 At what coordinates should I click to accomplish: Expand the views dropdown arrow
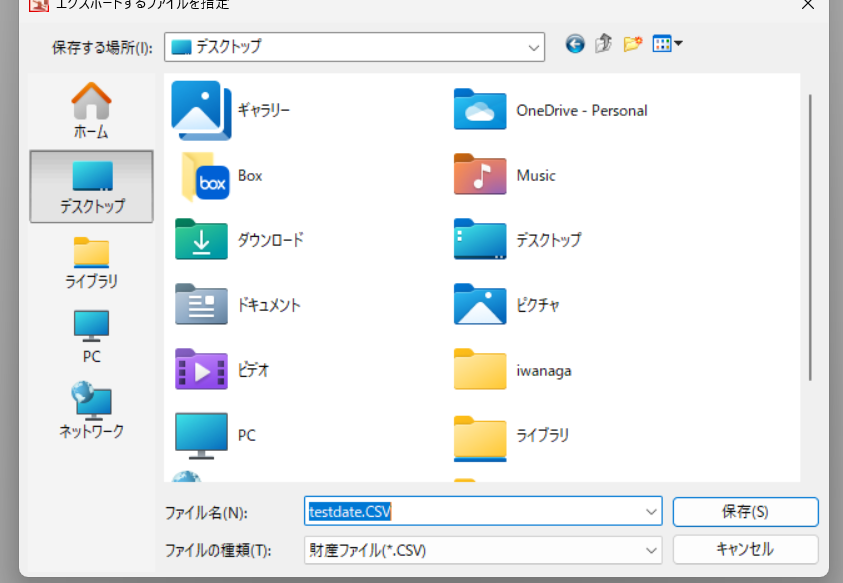(x=676, y=44)
